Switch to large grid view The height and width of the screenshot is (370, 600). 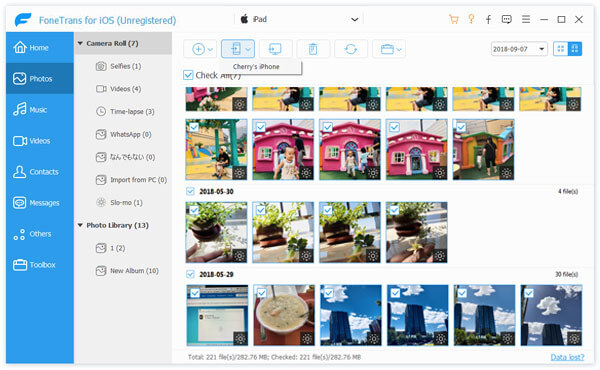click(575, 49)
